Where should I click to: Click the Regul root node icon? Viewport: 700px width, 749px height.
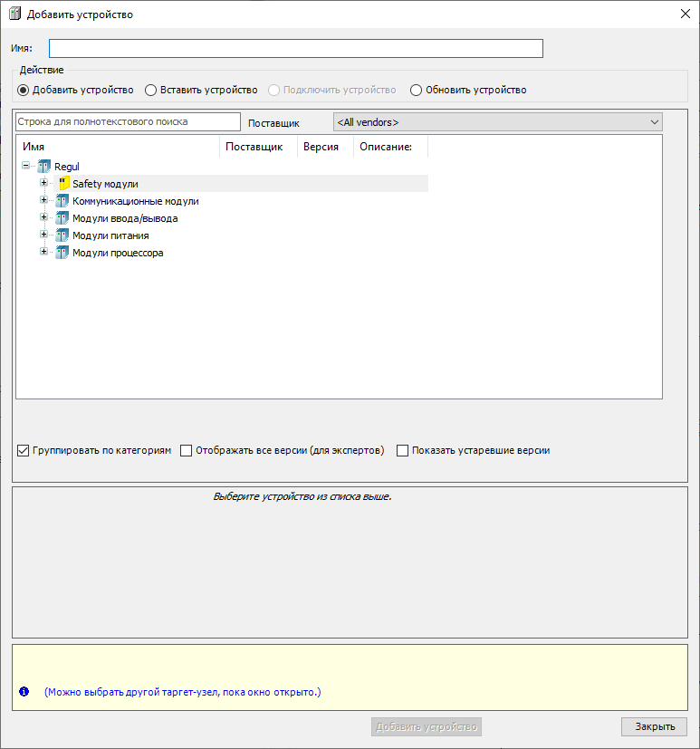pyautogui.click(x=44, y=167)
